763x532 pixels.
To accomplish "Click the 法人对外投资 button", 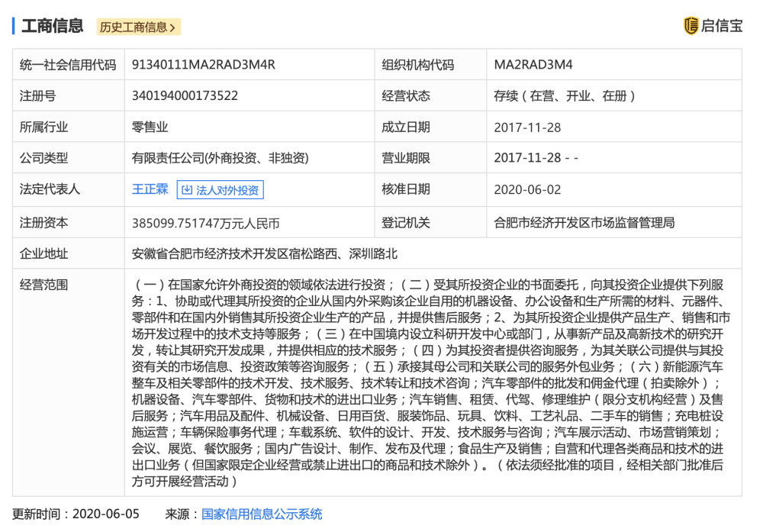I will tap(221, 190).
